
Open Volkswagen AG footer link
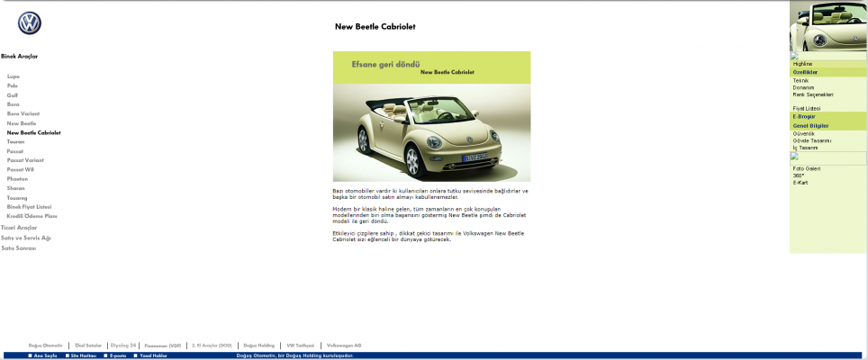pos(344,346)
